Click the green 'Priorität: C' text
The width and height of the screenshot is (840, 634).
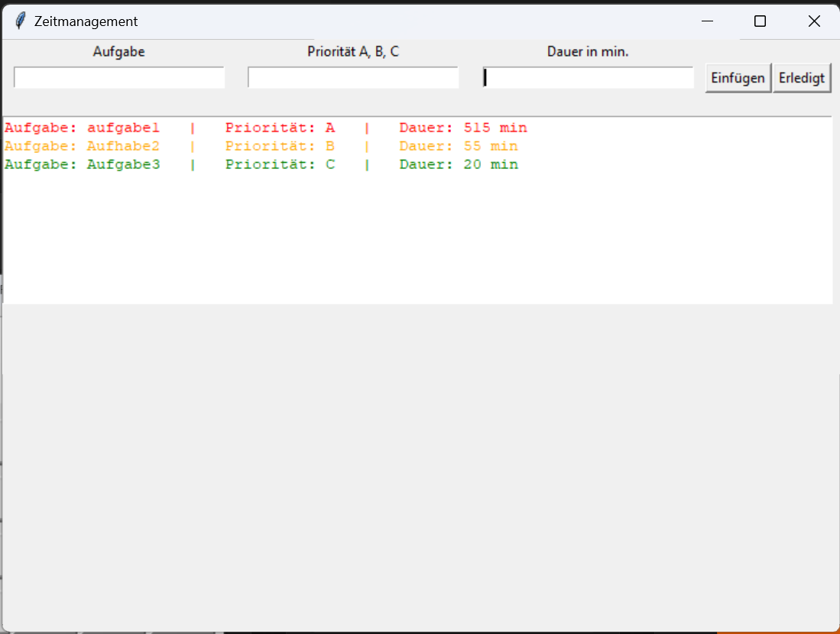coord(280,164)
